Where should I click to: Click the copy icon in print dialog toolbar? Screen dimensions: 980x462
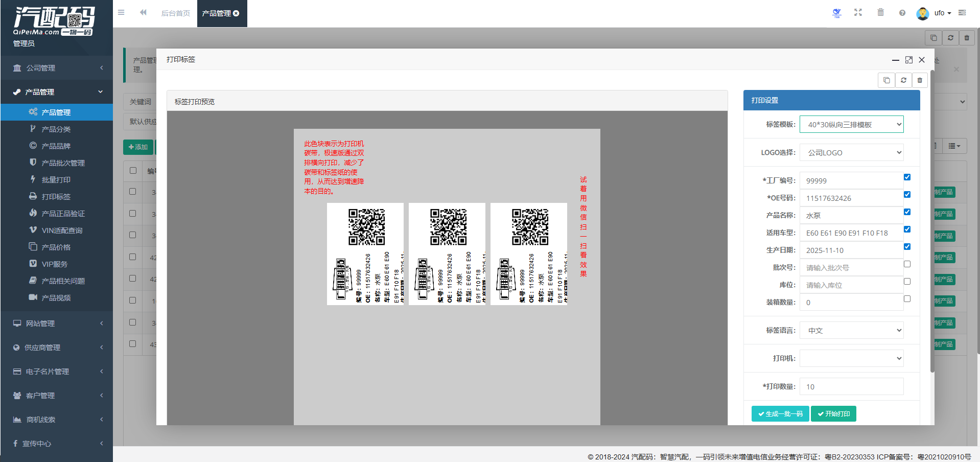click(886, 80)
